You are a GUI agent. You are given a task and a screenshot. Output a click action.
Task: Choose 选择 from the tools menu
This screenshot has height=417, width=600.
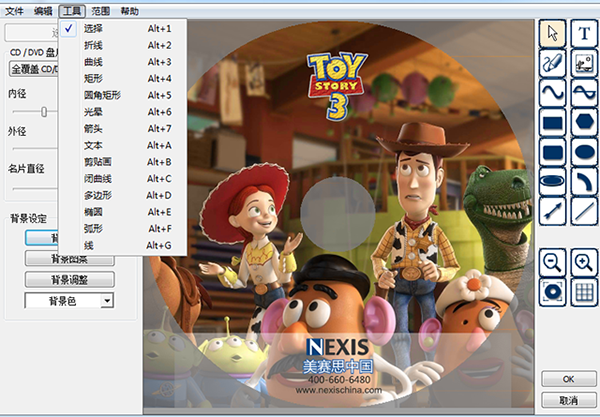coord(122,28)
